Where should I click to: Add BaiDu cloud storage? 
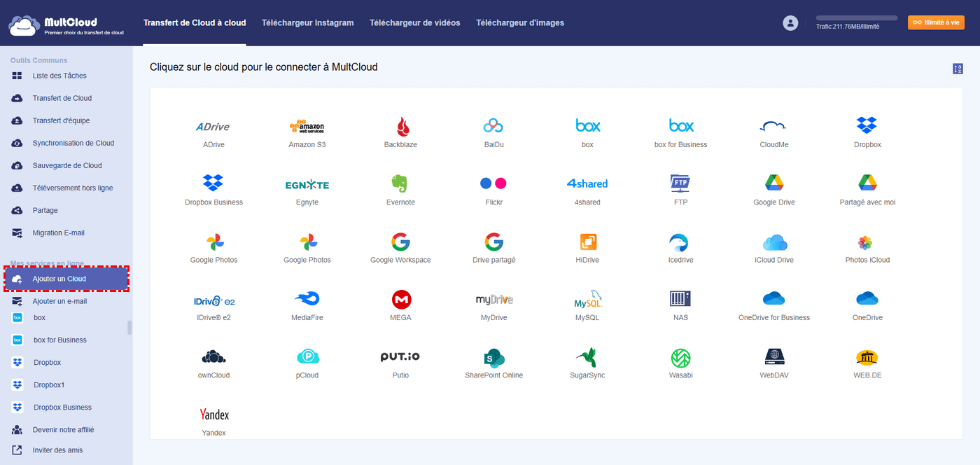point(493,127)
